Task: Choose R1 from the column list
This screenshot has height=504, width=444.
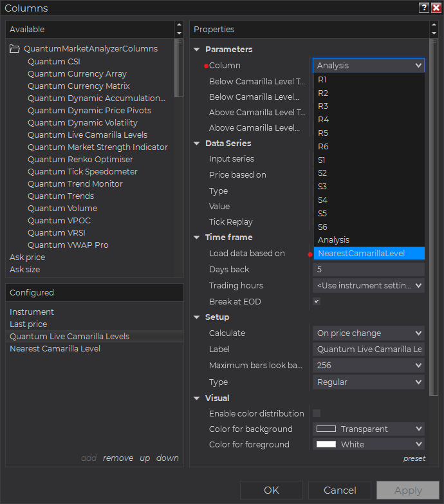Action: click(369, 79)
